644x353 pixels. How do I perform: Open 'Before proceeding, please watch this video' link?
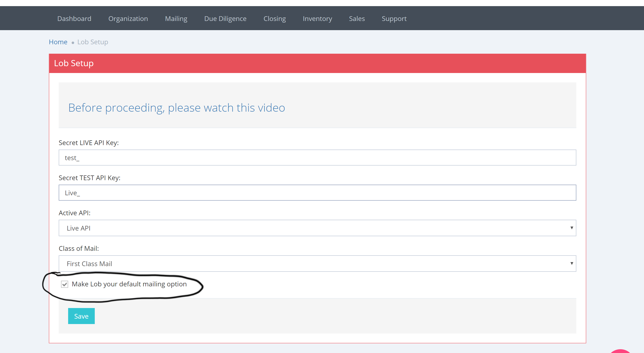(x=177, y=108)
